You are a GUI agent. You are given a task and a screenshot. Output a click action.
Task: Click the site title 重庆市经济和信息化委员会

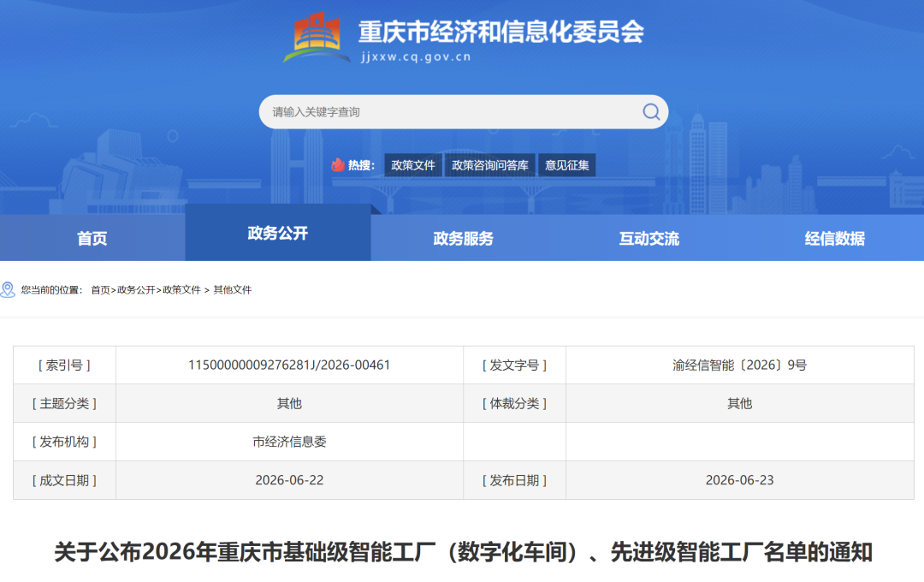pos(501,32)
